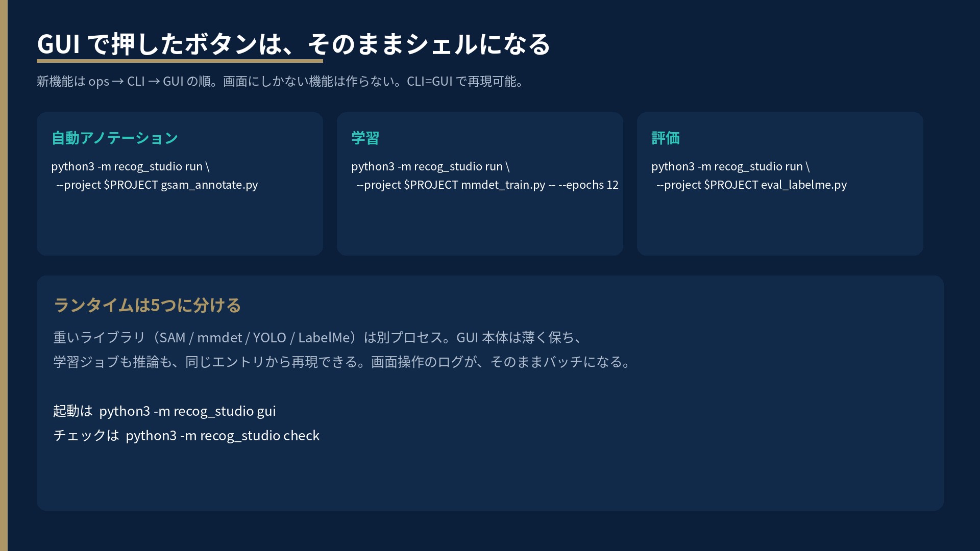Viewport: 980px width, 551px height.
Task: Select the sentence beginning '学習ジョブも推論も'
Action: 343,362
